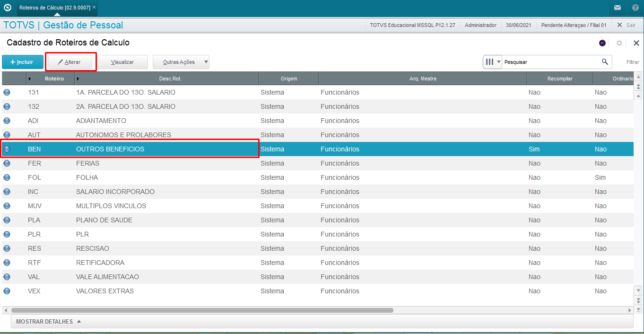Screen dimensions: 644x334
Task: Open the mail envelope icon
Action: (x=618, y=8)
